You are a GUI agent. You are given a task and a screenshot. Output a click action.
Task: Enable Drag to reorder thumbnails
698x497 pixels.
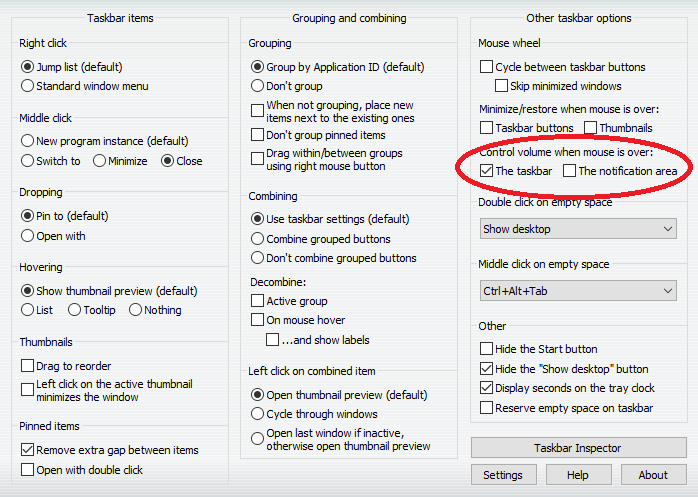pyautogui.click(x=28, y=366)
